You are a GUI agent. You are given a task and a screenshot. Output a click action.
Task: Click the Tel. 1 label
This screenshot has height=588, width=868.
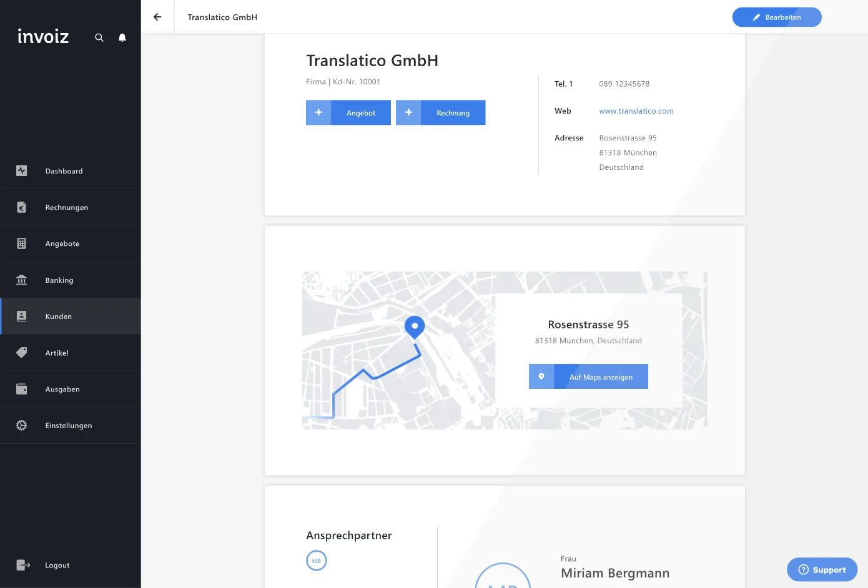click(563, 84)
